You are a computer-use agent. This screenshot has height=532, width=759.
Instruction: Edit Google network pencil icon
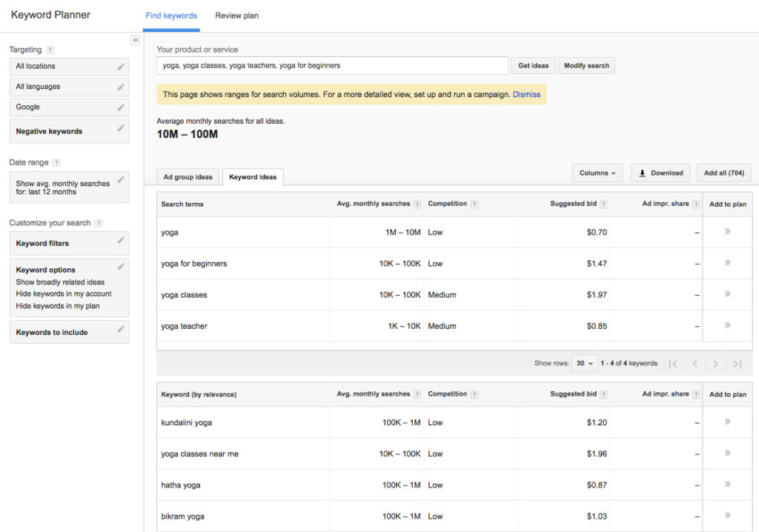point(121,107)
